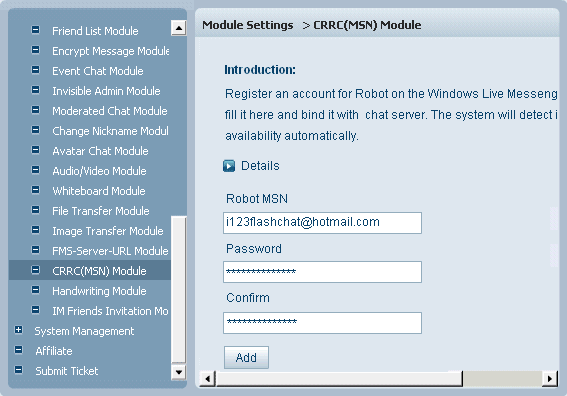Click the blue Details arrow icon
The image size is (567, 396).
pyautogui.click(x=229, y=166)
